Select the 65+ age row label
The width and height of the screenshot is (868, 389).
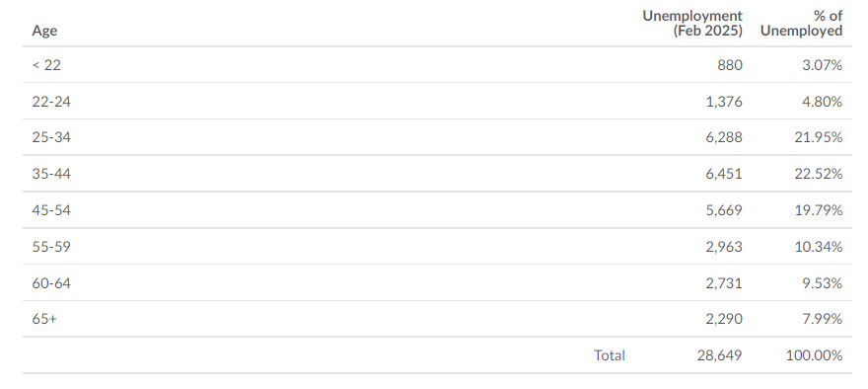tap(44, 319)
